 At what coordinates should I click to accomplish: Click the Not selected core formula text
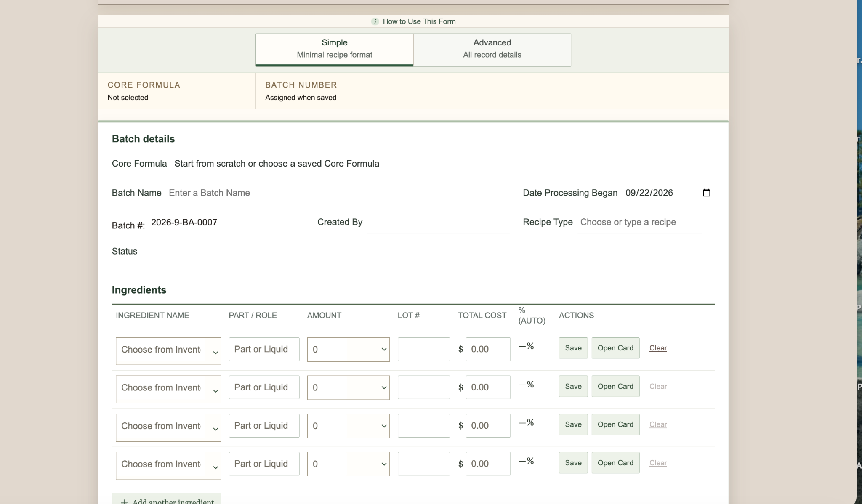[x=128, y=98]
